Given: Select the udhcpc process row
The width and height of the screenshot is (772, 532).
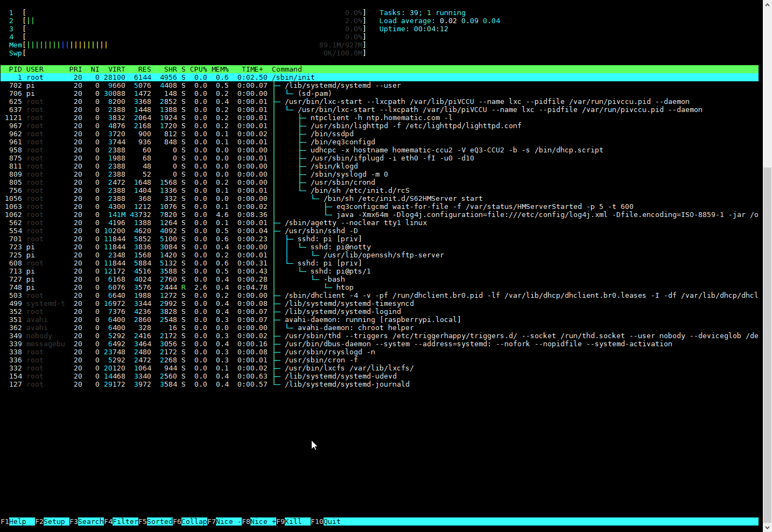Looking at the screenshot, I should pyautogui.click(x=380, y=150).
